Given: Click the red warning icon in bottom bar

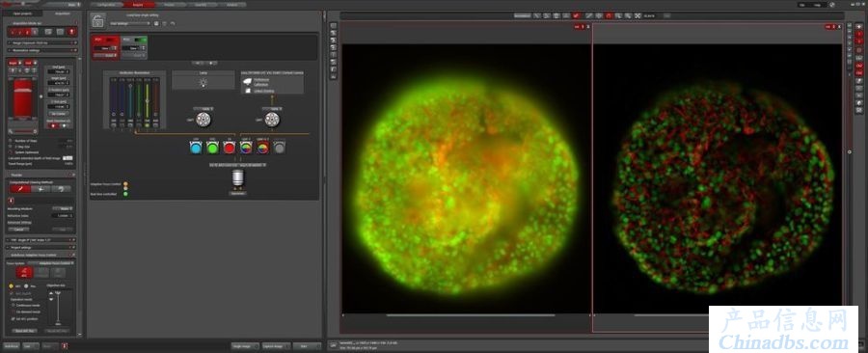Looking at the screenshot, I should (65, 346).
